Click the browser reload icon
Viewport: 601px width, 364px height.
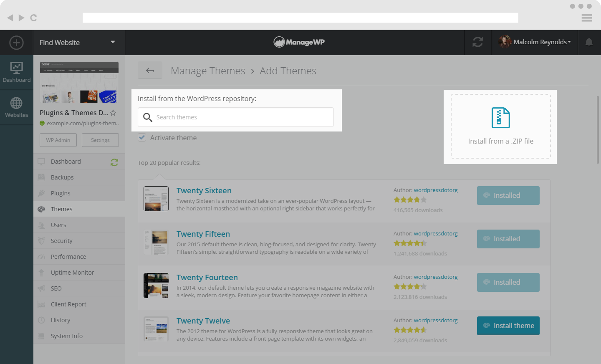click(x=34, y=18)
